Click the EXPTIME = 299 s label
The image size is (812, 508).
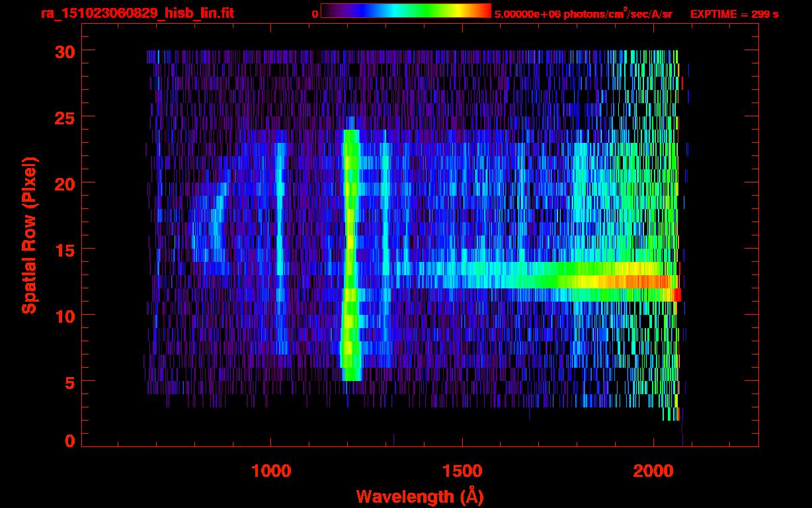pos(734,14)
